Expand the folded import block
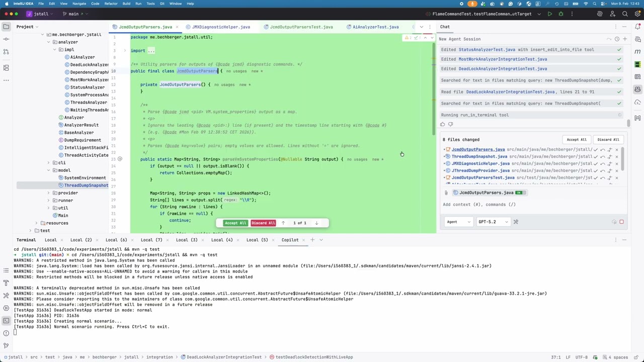The image size is (644, 362). (x=125, y=51)
